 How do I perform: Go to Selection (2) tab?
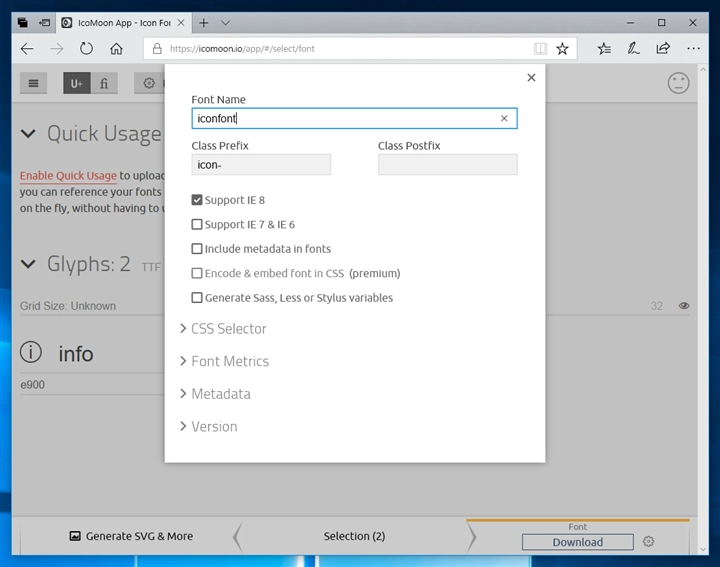click(354, 536)
